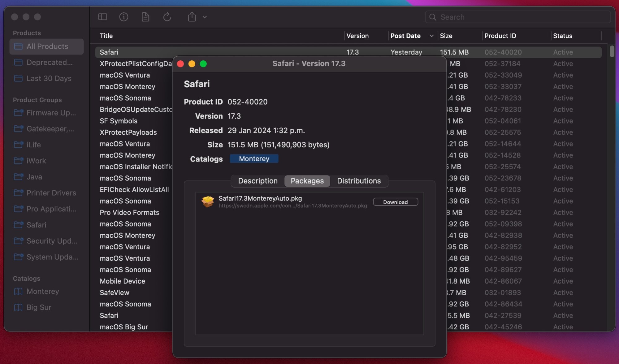Select the SF Symbols row
This screenshot has height=364, width=619.
point(119,121)
